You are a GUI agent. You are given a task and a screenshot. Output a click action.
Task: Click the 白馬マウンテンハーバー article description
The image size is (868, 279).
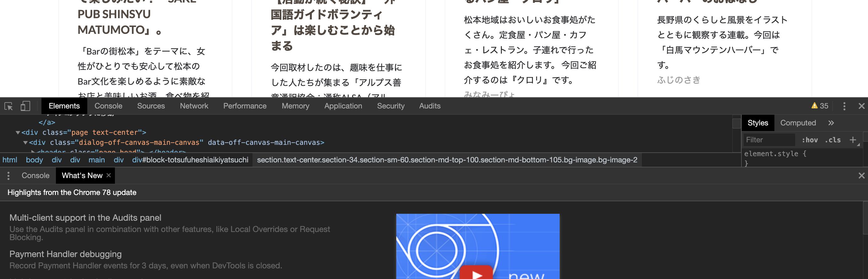click(x=722, y=42)
